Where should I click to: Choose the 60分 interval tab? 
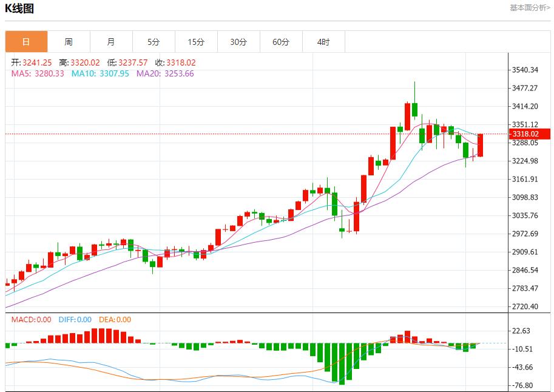click(x=281, y=42)
